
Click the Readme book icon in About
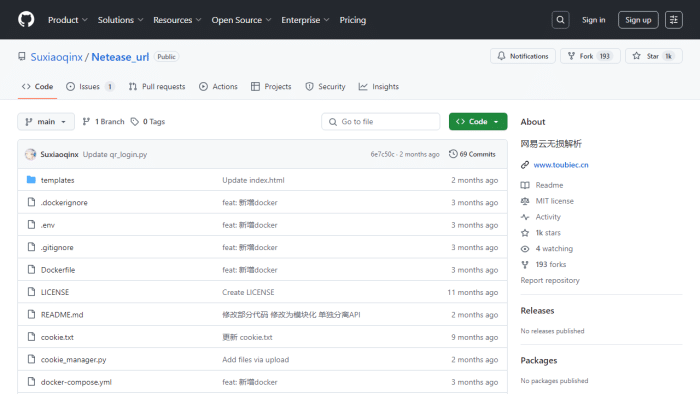tap(525, 185)
